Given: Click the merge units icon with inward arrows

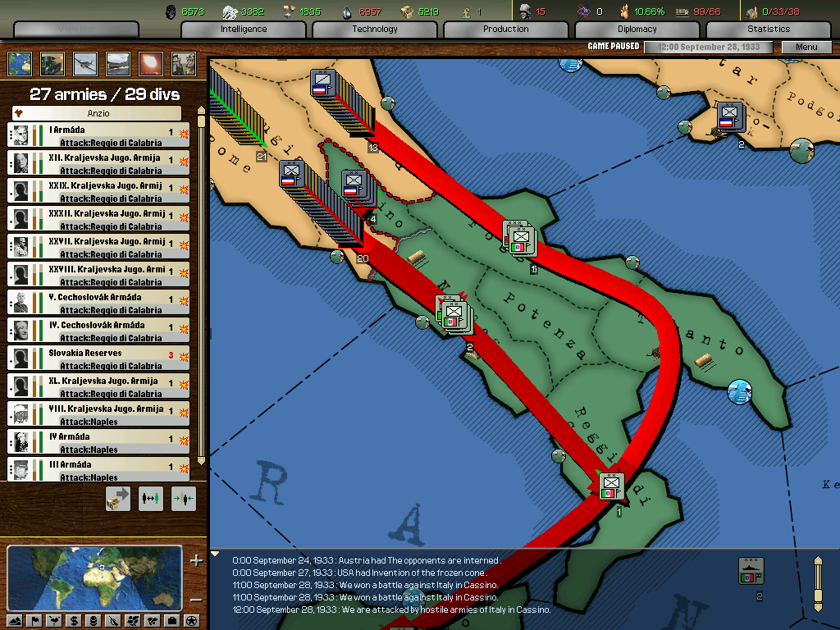Looking at the screenshot, I should 184,499.
